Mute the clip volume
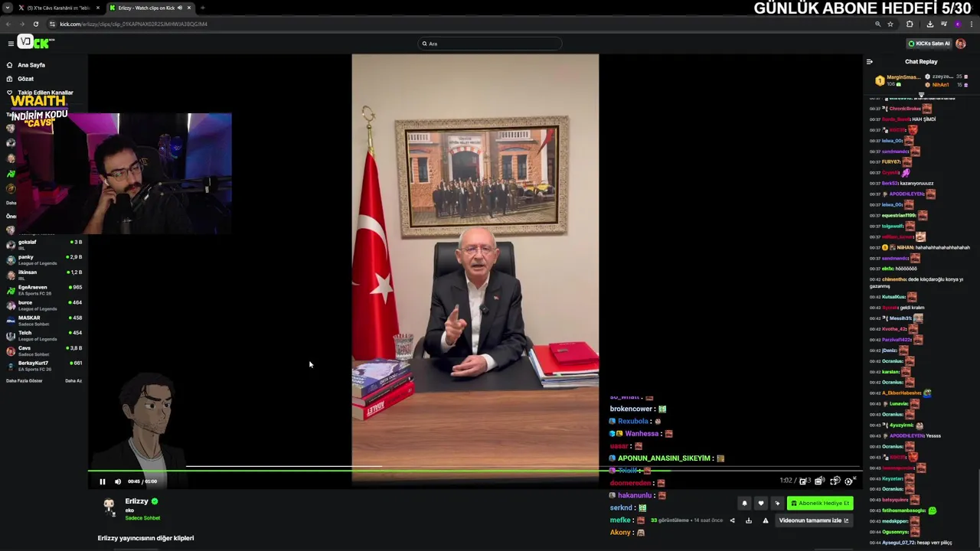This screenshot has width=980, height=551. [118, 481]
